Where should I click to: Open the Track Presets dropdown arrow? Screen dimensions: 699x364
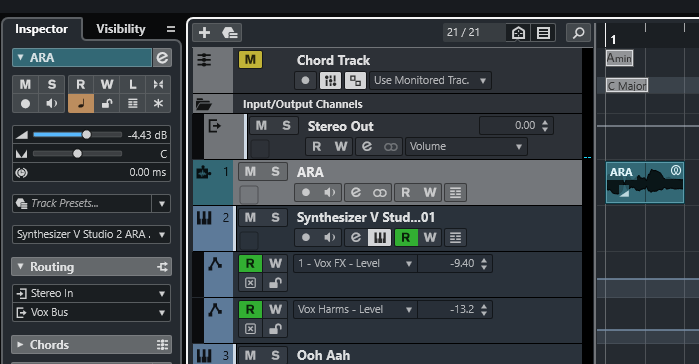(161, 204)
